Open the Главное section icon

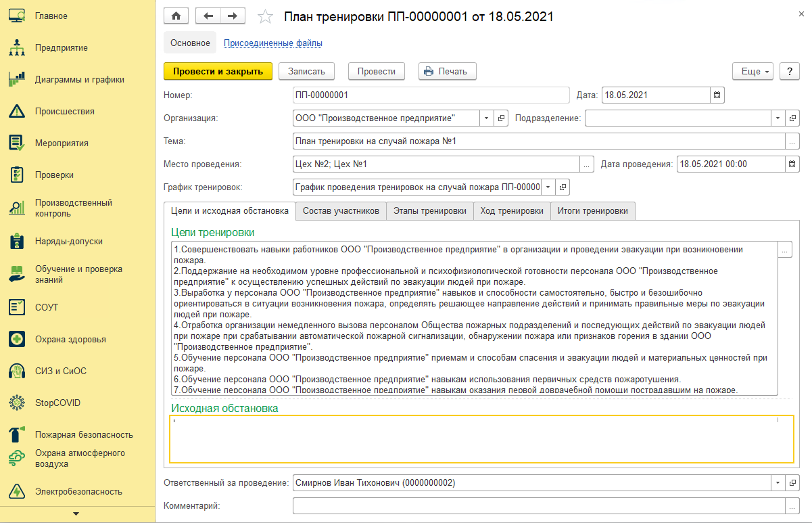[17, 16]
